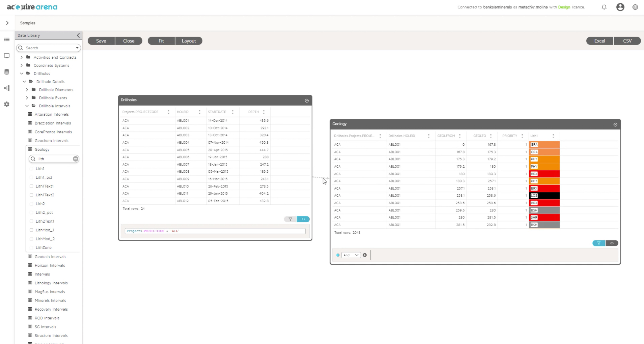Click the notifications bell icon
This screenshot has width=644, height=344.
(604, 7)
